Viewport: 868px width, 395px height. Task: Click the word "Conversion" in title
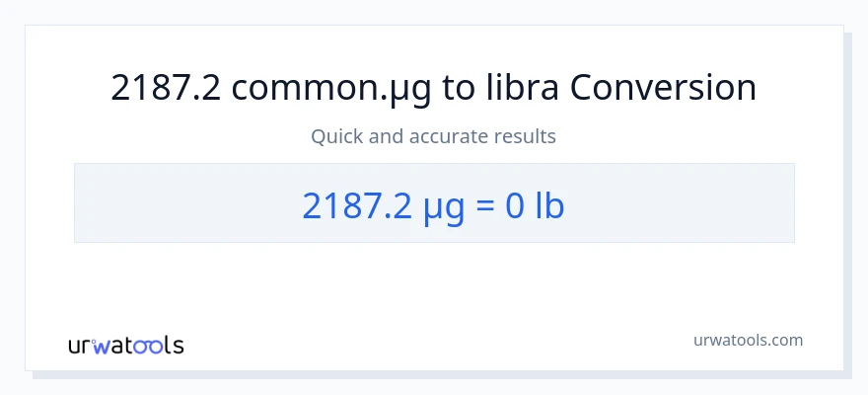click(664, 88)
